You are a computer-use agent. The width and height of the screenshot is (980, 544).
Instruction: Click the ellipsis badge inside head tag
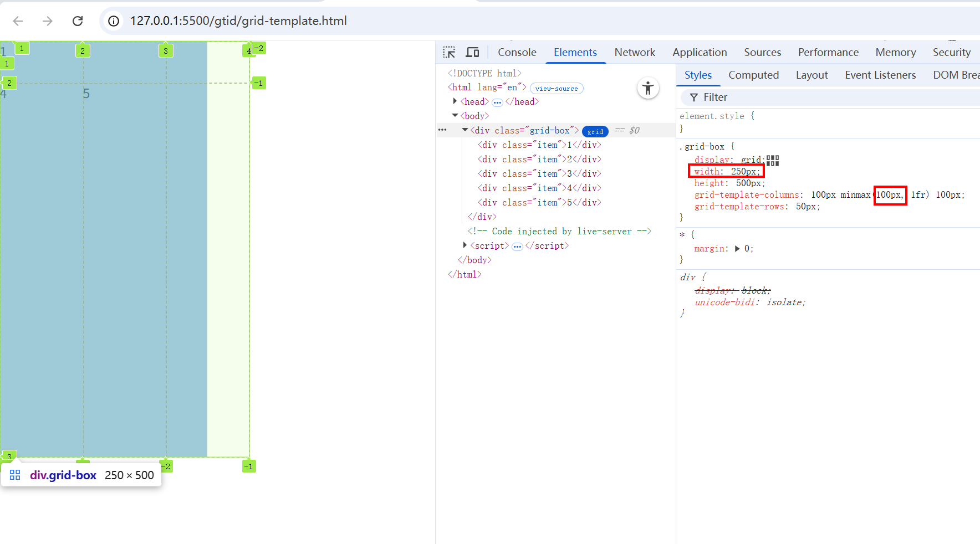pos(497,102)
